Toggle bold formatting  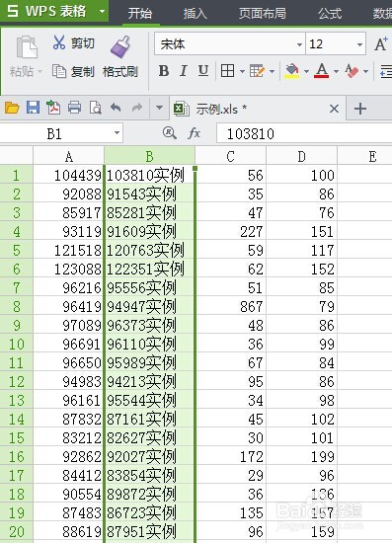[164, 71]
